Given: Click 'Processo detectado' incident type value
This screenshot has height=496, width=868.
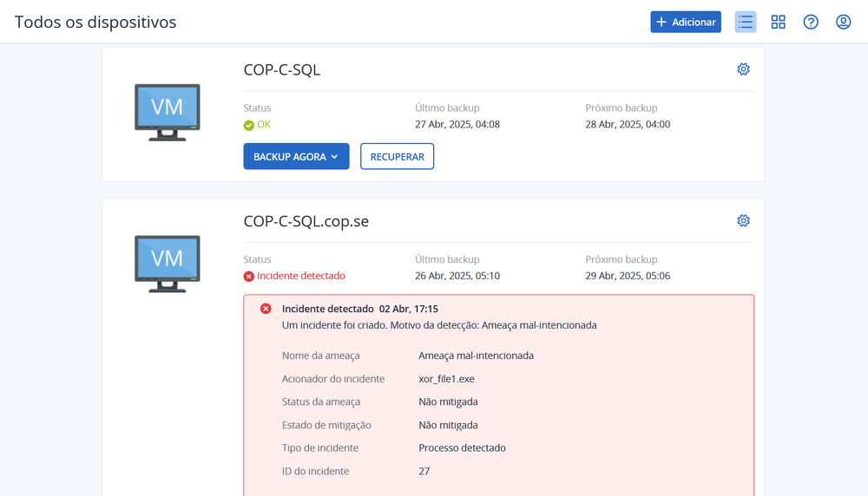Looking at the screenshot, I should point(463,448).
